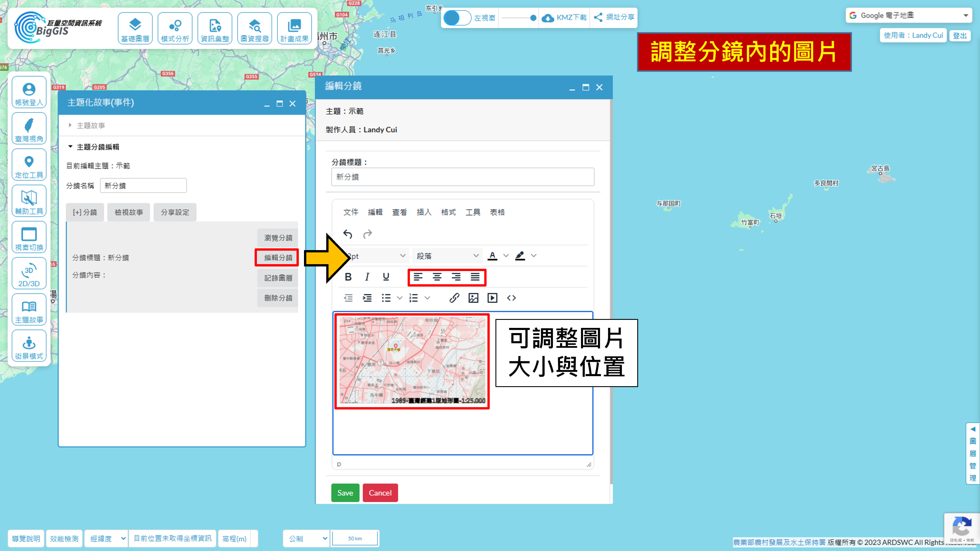This screenshot has height=551, width=980.
Task: Expand the 主題故事 collapsed section
Action: pyautogui.click(x=90, y=125)
